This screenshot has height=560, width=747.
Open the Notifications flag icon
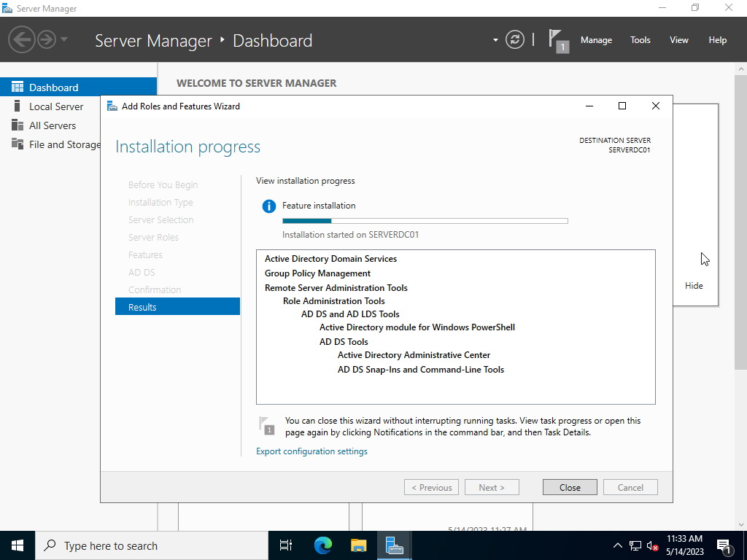558,40
